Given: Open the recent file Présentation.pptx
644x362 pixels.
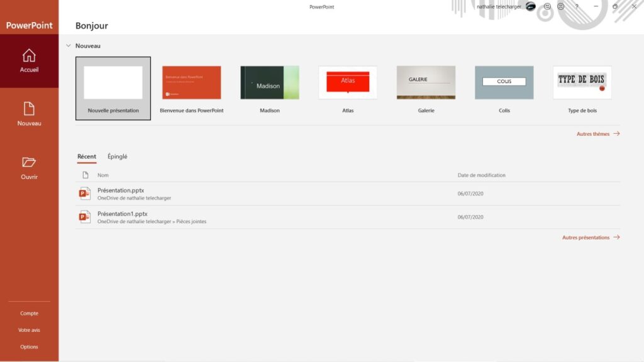Looking at the screenshot, I should pos(121,190).
